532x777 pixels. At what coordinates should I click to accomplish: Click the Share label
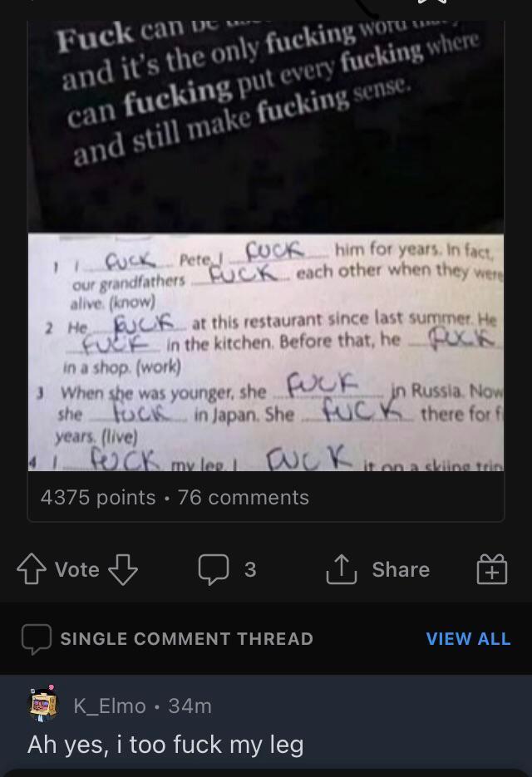coord(401,569)
